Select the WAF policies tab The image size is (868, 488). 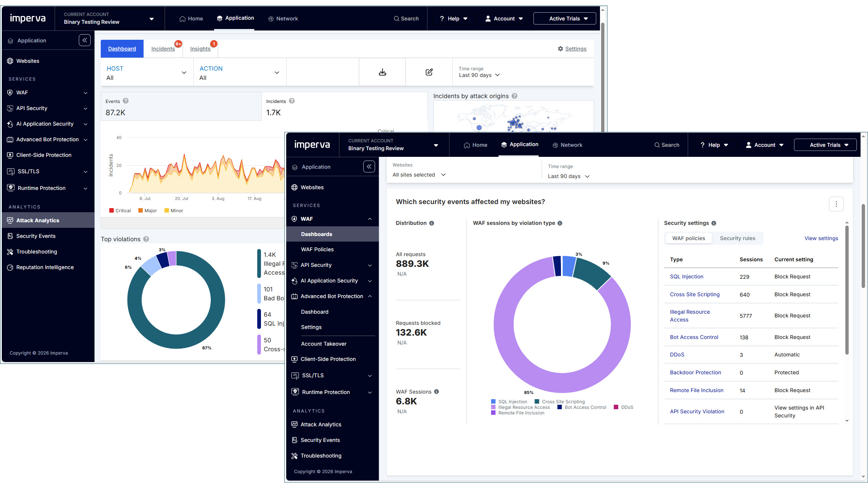click(688, 238)
